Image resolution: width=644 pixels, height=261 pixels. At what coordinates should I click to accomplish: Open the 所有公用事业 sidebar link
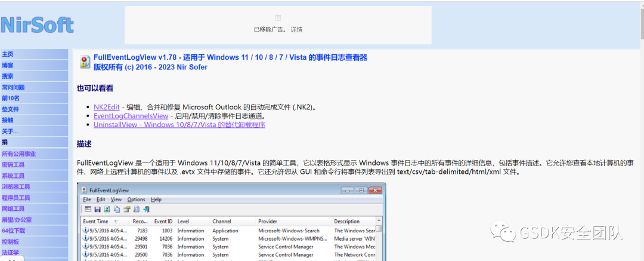[x=19, y=153]
